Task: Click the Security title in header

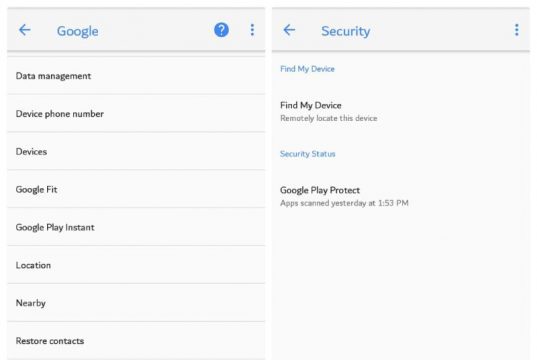Action: [x=346, y=31]
